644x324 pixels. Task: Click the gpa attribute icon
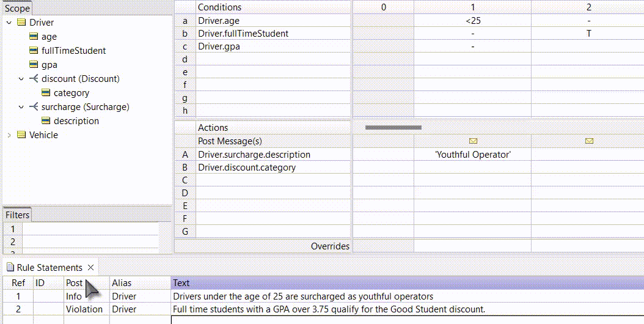tap(34, 65)
